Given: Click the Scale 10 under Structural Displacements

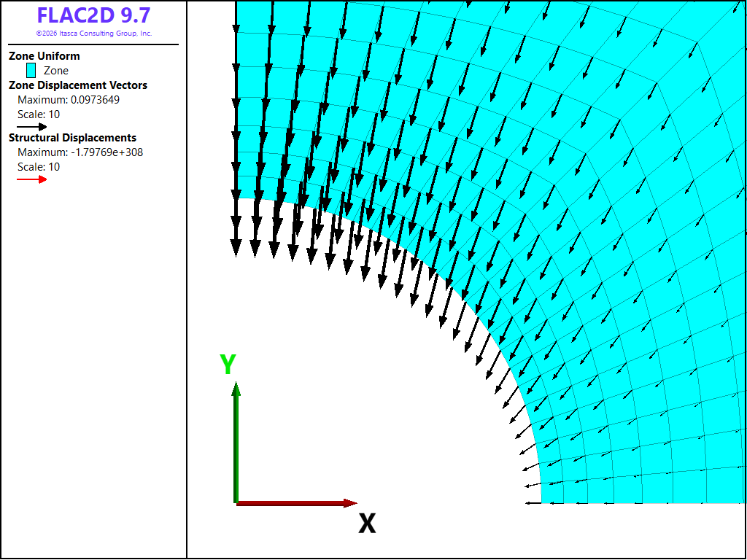Looking at the screenshot, I should pos(39,167).
